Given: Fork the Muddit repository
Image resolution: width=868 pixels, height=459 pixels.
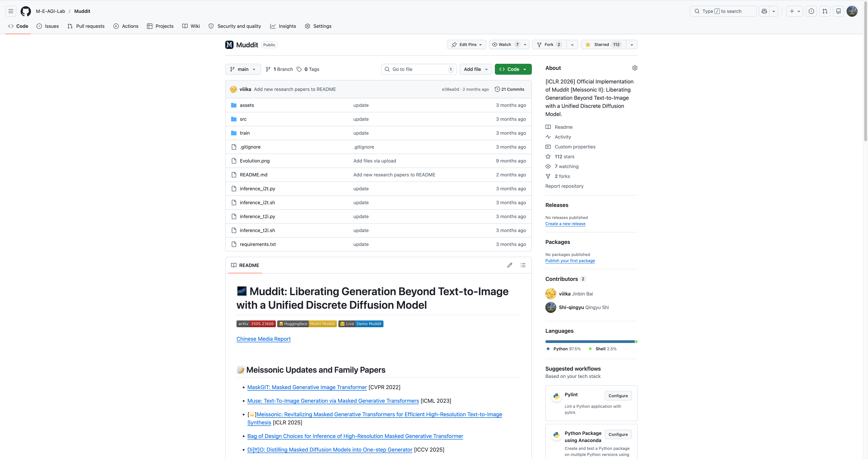Looking at the screenshot, I should [x=549, y=44].
